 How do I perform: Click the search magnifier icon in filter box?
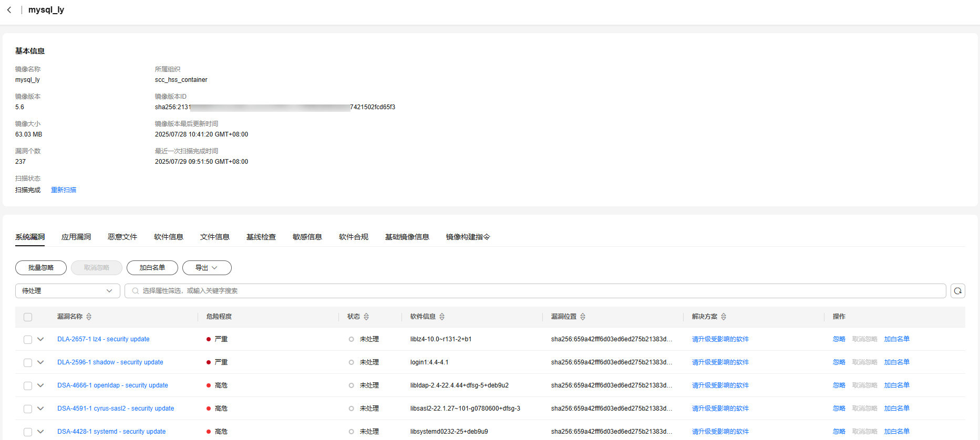(x=136, y=291)
